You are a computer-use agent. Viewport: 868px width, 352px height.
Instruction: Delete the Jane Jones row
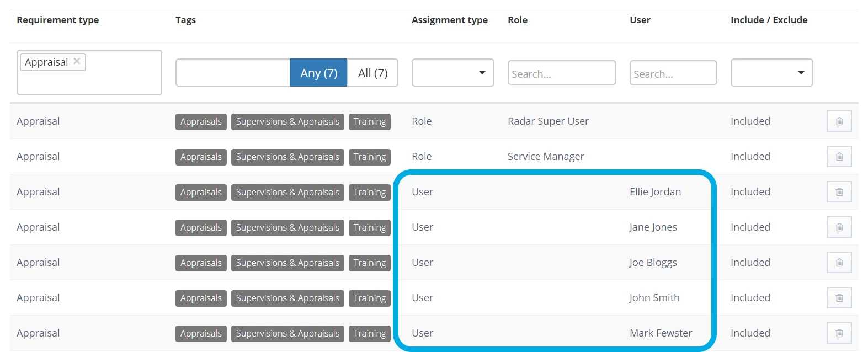[x=839, y=227]
